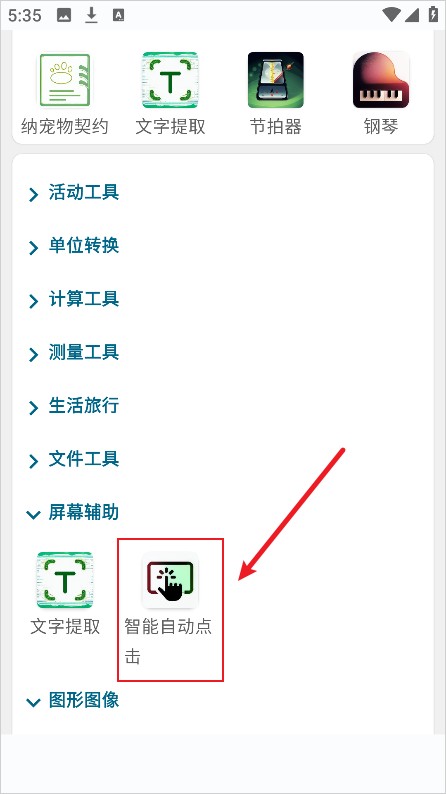Open the 节拍器 metronome tool

(x=275, y=81)
